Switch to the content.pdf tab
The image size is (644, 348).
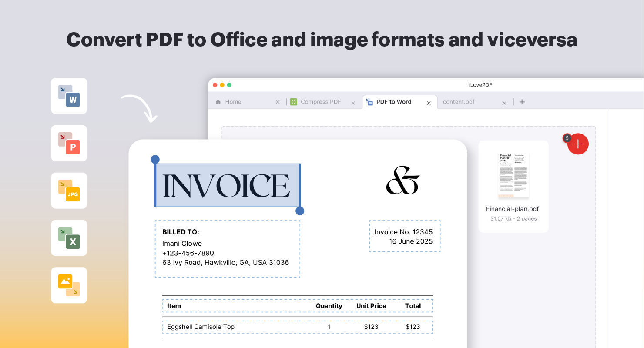[459, 102]
